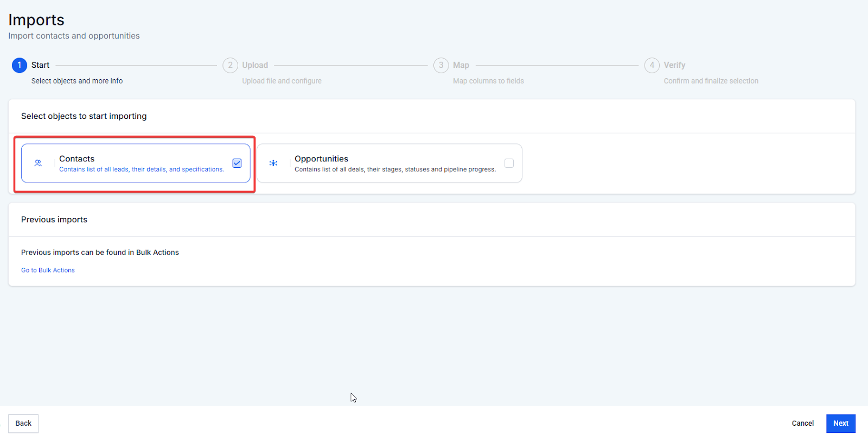868x435 pixels.
Task: Click "Map columns to fields" text
Action: click(488, 81)
